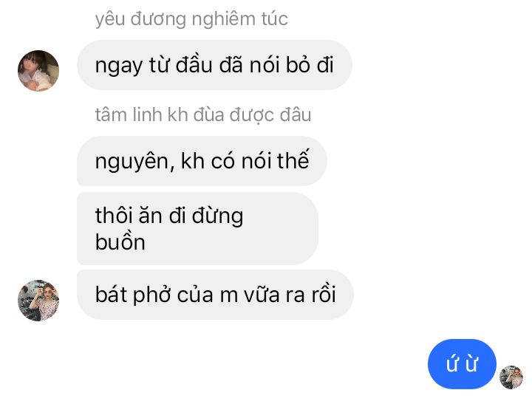
Task: Click the word "nguyên," in the message bubble
Action: [x=135, y=162]
